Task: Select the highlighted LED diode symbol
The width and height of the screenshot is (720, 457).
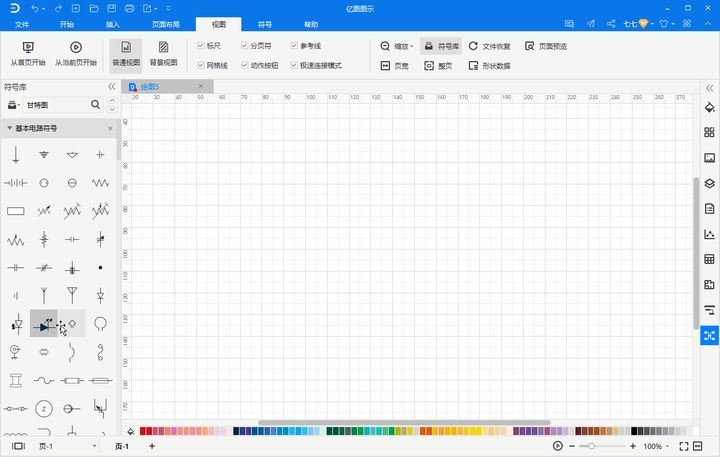Action: (44, 324)
